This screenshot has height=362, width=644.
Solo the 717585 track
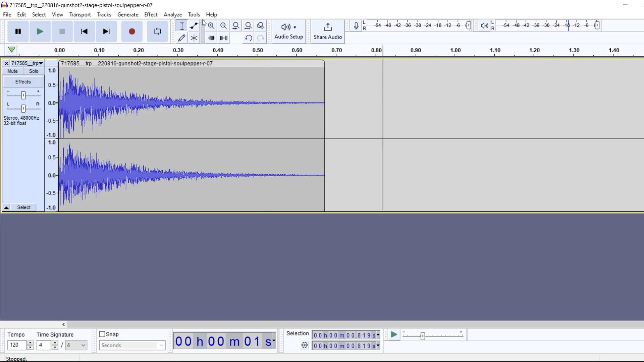(x=33, y=71)
